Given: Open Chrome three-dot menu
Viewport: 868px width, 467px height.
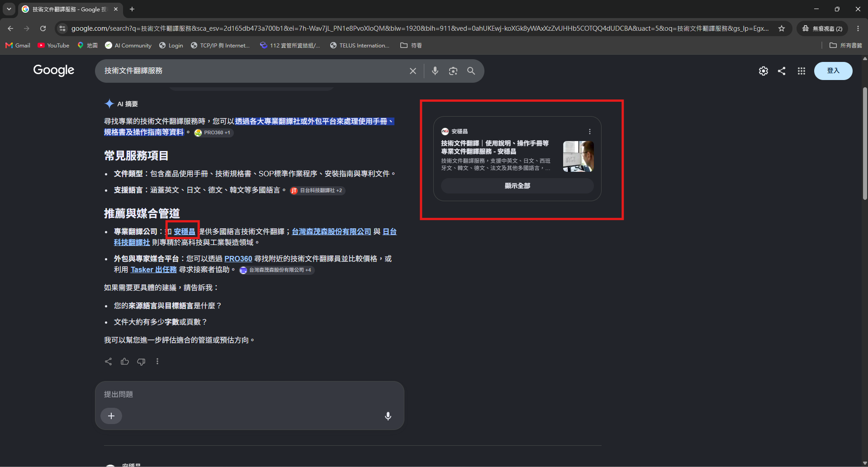Looking at the screenshot, I should pyautogui.click(x=858, y=28).
